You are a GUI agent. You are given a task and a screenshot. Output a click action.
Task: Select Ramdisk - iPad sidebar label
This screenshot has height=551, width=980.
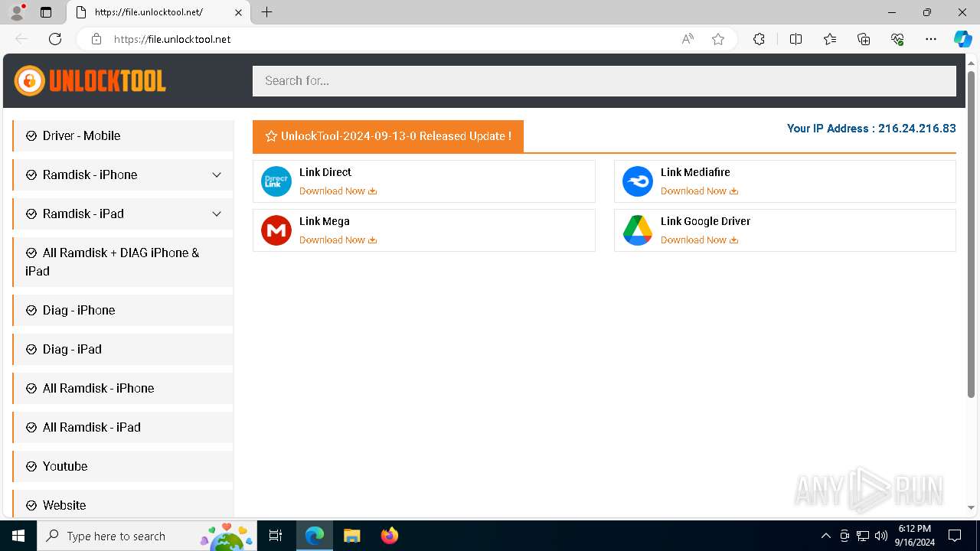click(83, 214)
